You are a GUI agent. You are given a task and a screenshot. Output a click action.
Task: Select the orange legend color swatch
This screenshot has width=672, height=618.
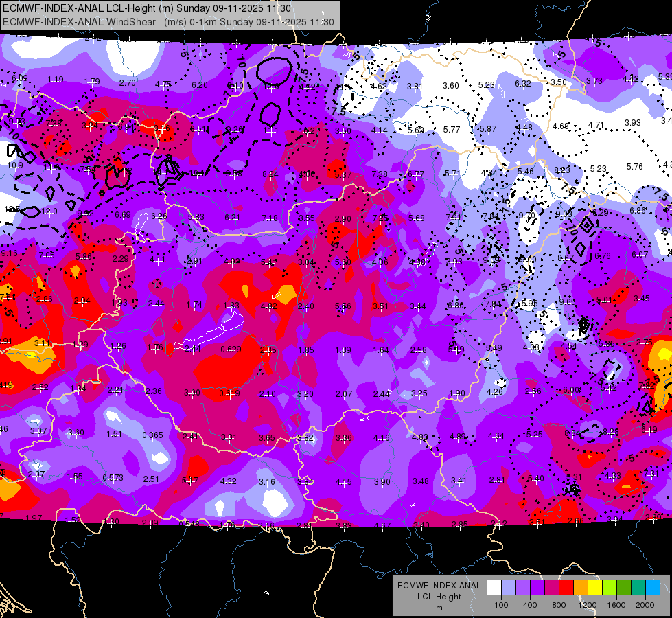[581, 588]
